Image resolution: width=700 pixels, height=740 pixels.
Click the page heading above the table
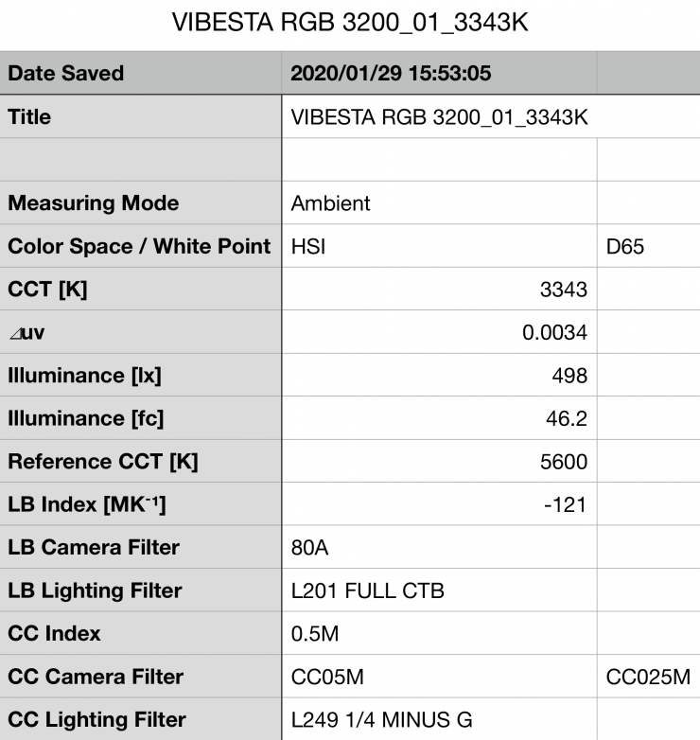pos(349,25)
